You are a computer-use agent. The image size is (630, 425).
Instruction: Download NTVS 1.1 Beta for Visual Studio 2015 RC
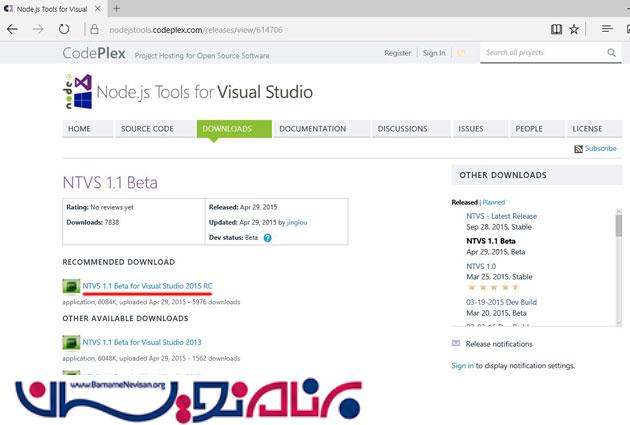[x=147, y=286]
